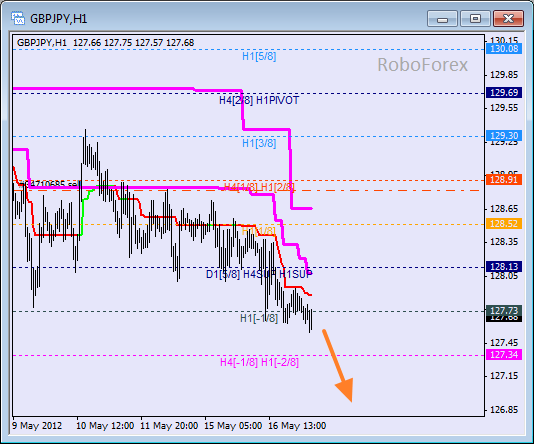The width and height of the screenshot is (534, 444).
Task: Click the orange 128.91 price tag
Action: (x=504, y=179)
